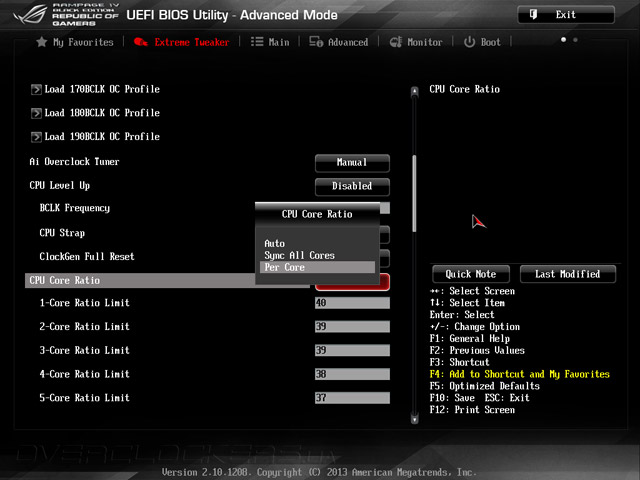Click the Exit button
The image size is (640, 480).
[x=566, y=15]
